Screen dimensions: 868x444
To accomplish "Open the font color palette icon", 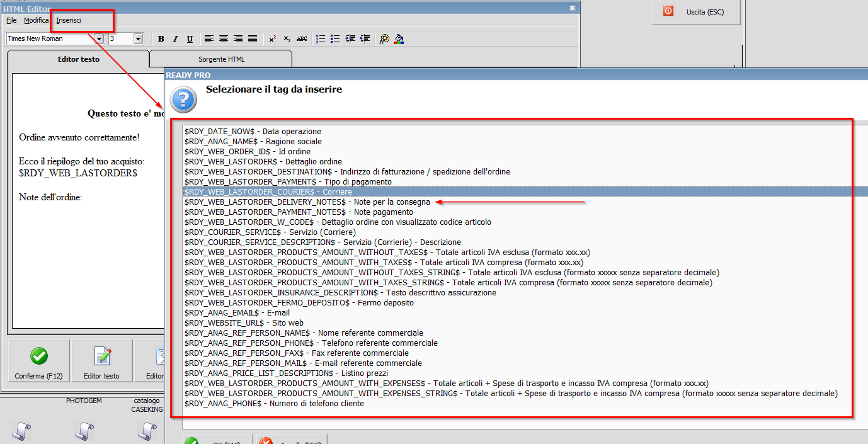I will pyautogui.click(x=384, y=39).
